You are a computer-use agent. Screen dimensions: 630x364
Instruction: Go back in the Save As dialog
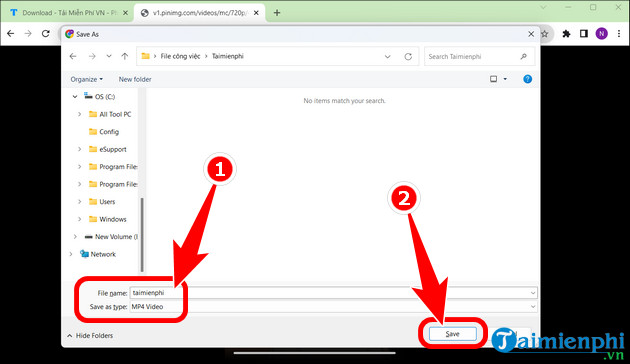coord(73,56)
